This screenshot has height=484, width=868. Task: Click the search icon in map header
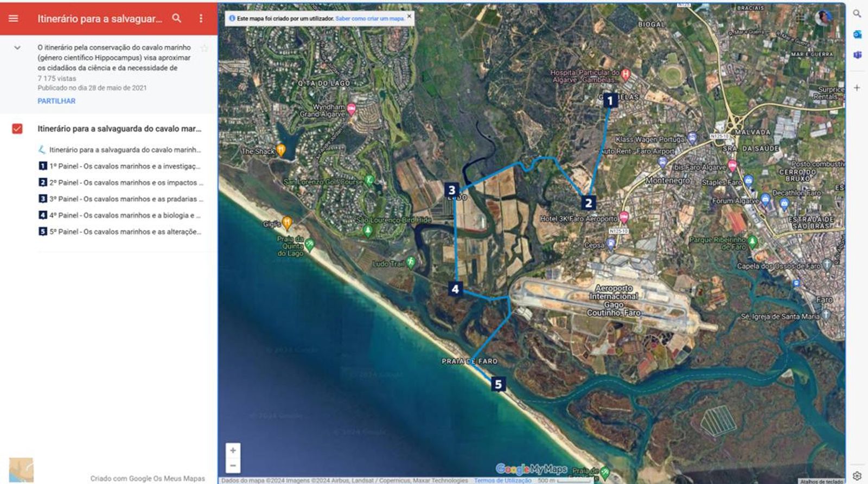(176, 18)
